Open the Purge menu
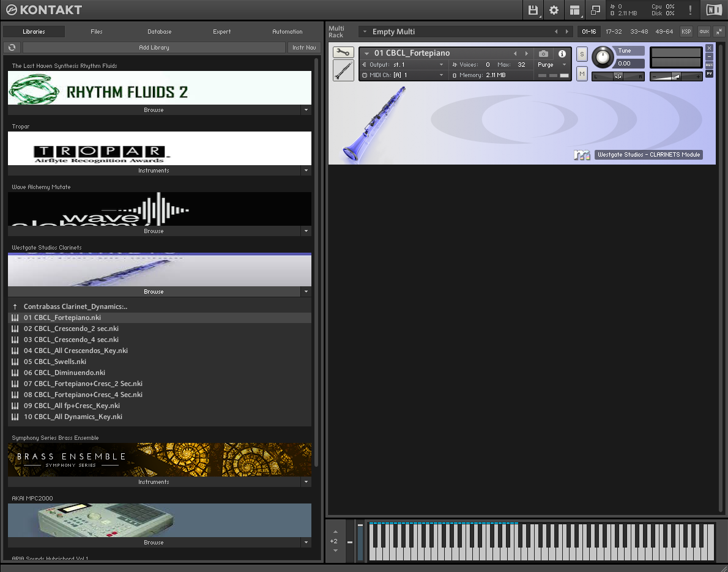Viewport: 728px width, 572px height. 552,64
